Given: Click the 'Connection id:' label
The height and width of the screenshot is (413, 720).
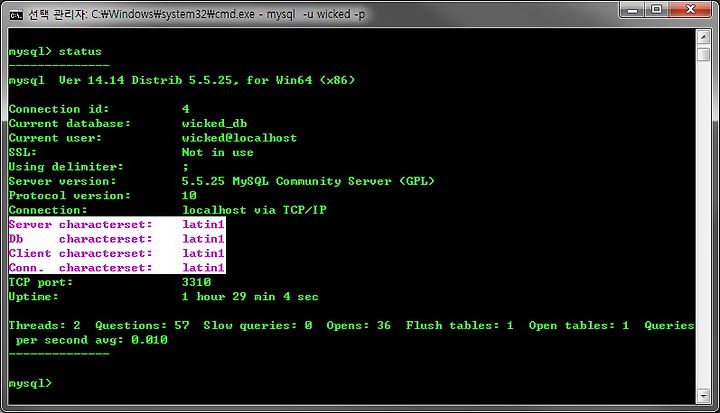Looking at the screenshot, I should point(59,109).
